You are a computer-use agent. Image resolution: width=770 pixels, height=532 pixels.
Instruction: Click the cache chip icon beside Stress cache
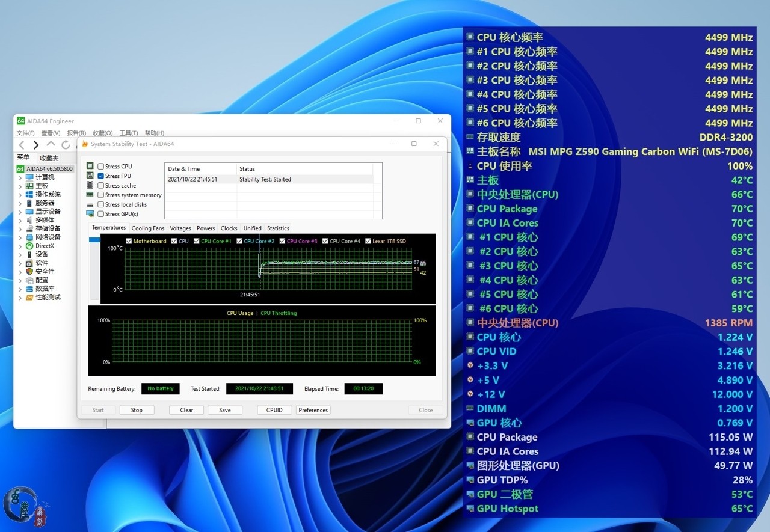[90, 185]
